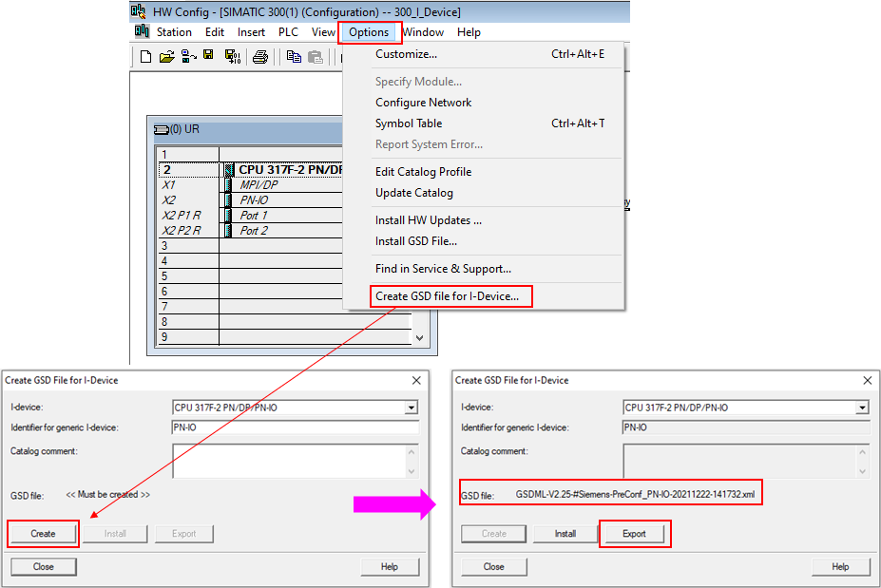Select empty rack slot 4 row
881x588 pixels.
point(251,260)
